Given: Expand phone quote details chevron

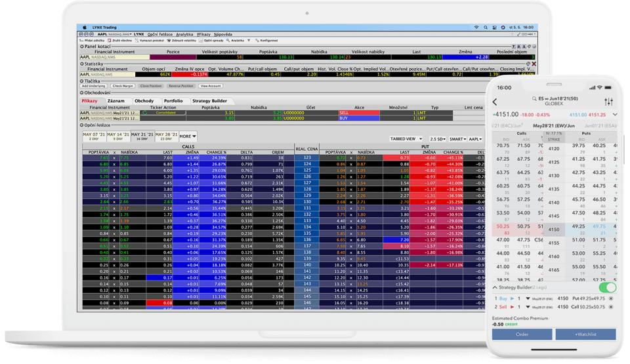Looking at the screenshot, I should pos(615,115).
